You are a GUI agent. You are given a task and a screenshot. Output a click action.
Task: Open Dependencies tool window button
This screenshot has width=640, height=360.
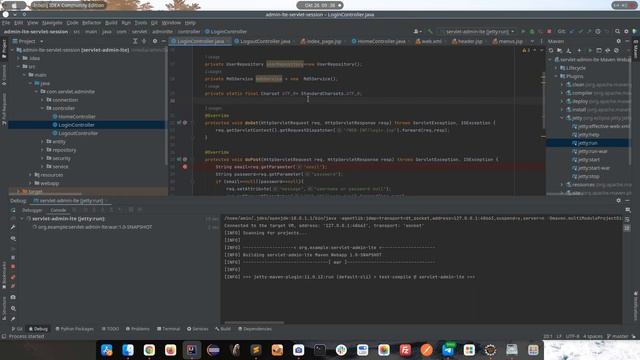click(255, 329)
